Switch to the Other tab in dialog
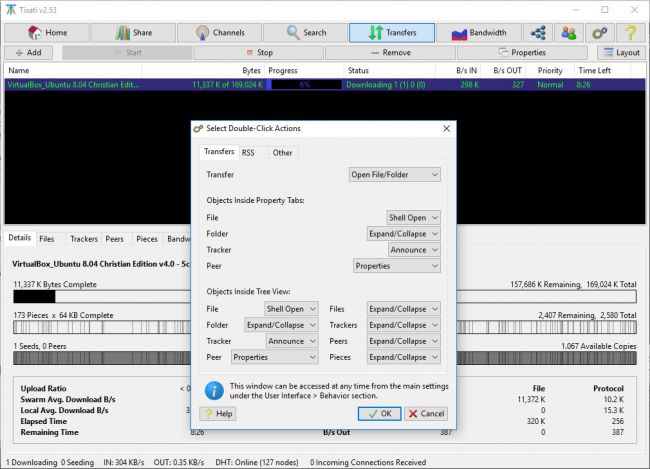 pos(282,152)
